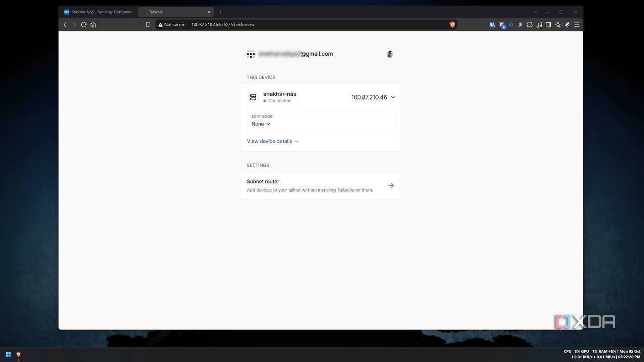Image resolution: width=644 pixels, height=362 pixels.
Task: Click the Tailscale dots logo
Action: point(251,54)
